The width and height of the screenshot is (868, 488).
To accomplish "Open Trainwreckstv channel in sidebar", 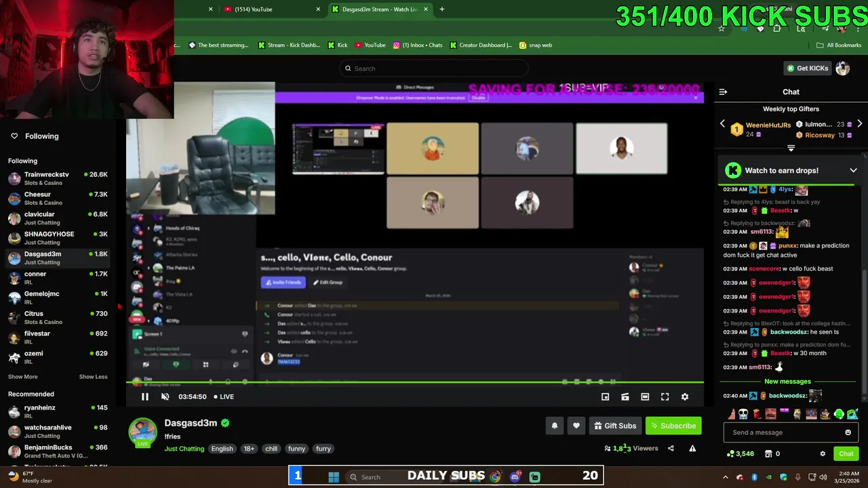I will point(58,178).
